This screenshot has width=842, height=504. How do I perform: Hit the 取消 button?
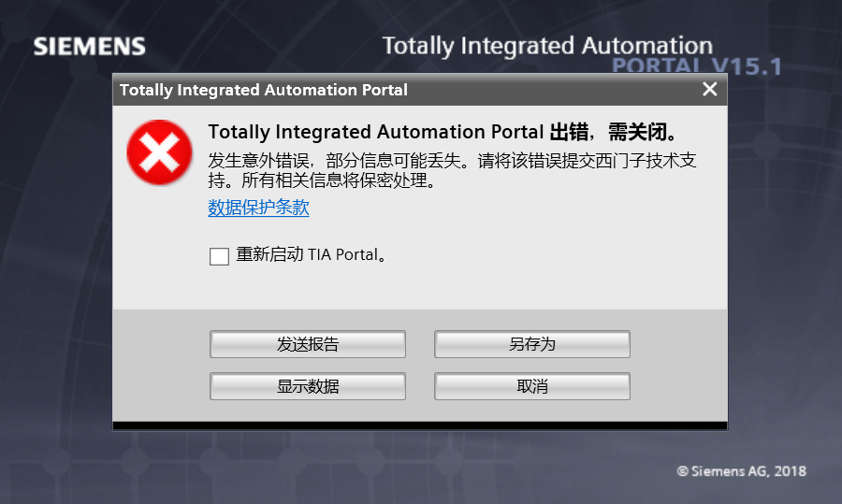[531, 386]
